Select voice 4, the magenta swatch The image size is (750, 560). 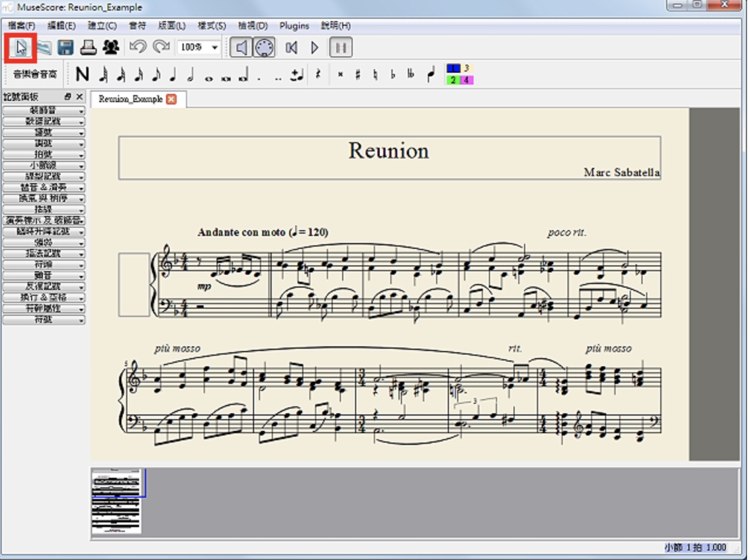(x=467, y=80)
